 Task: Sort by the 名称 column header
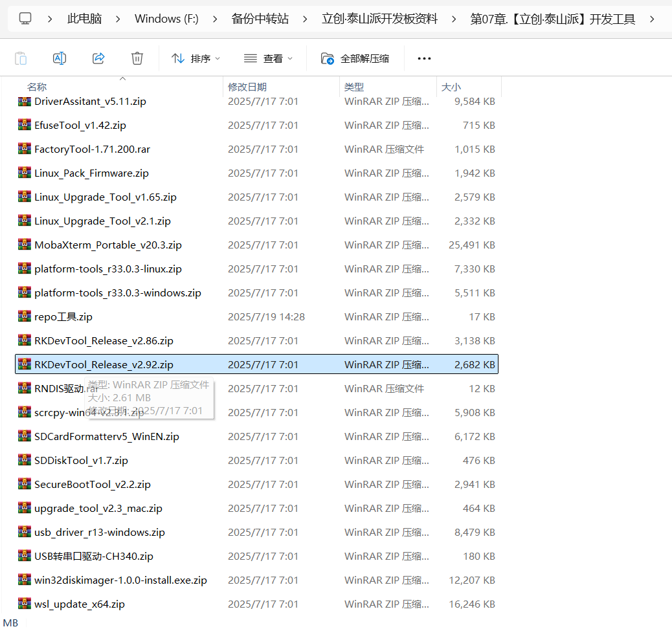tap(37, 87)
